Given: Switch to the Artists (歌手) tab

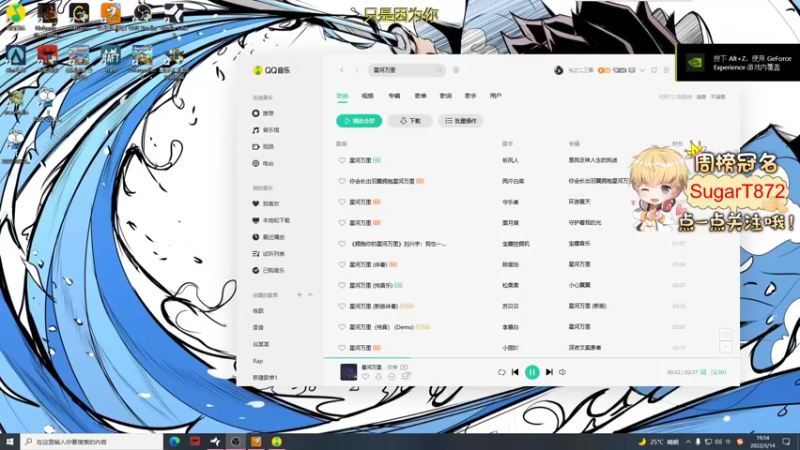Looking at the screenshot, I should (470, 96).
